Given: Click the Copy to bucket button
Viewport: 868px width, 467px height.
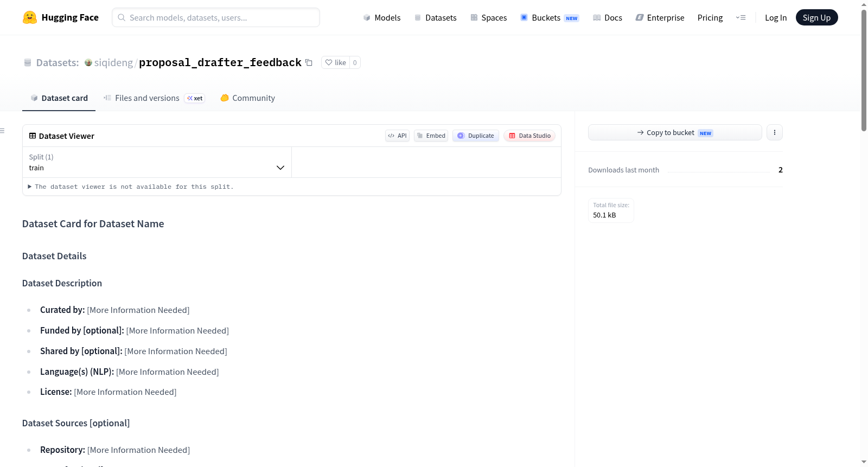Looking at the screenshot, I should tap(675, 132).
